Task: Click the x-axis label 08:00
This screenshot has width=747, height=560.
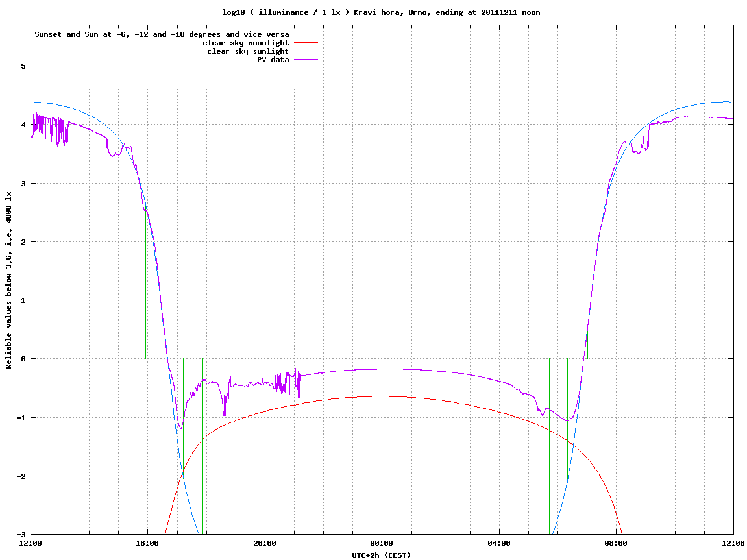Action: [617, 543]
